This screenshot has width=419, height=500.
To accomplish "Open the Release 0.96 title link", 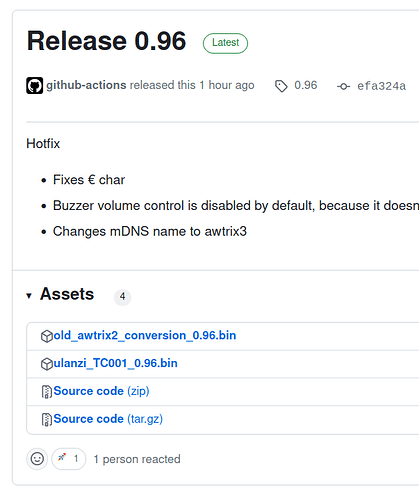I will point(106,41).
